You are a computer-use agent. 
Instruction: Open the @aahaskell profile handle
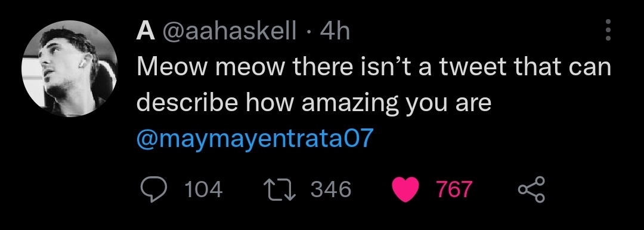(x=229, y=31)
